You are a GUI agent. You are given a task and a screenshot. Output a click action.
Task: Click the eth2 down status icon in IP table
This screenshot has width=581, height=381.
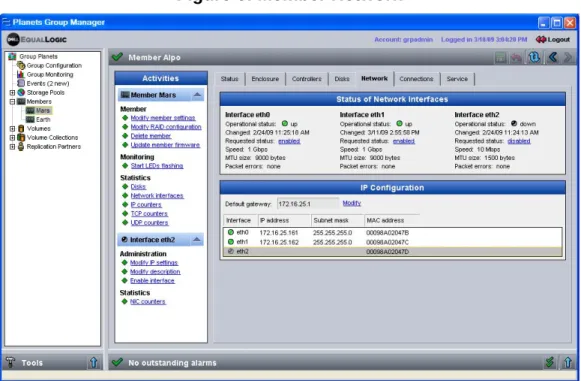(x=231, y=251)
